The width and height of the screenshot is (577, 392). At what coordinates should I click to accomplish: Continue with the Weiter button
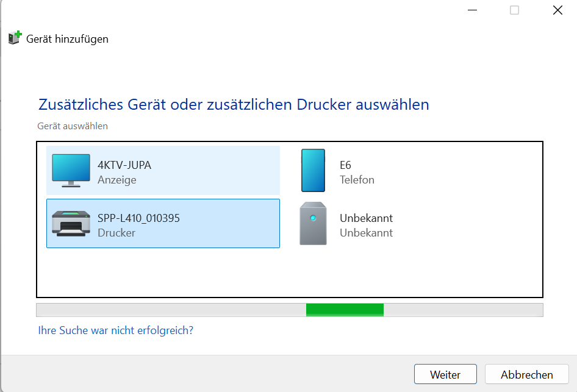click(445, 374)
